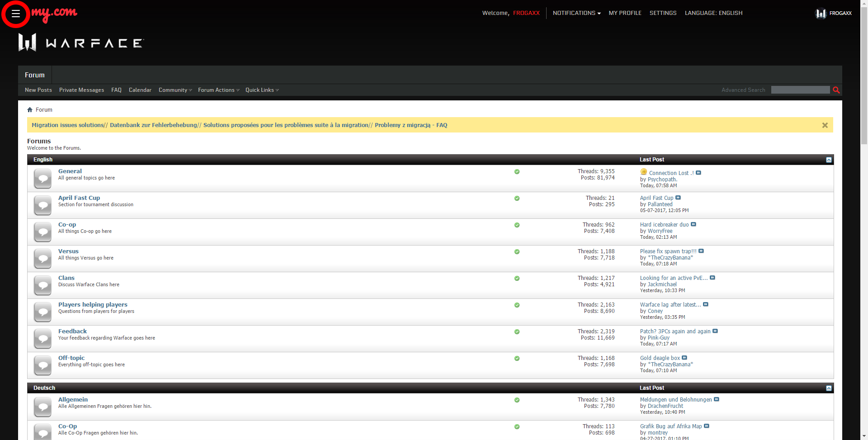868x440 pixels.
Task: Click the Forum breadcrumb link
Action: tap(44, 110)
